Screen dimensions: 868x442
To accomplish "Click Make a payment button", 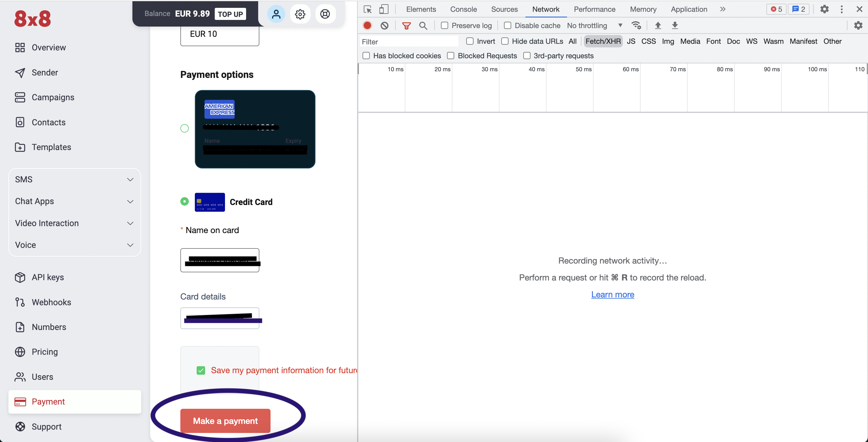I will [x=225, y=421].
